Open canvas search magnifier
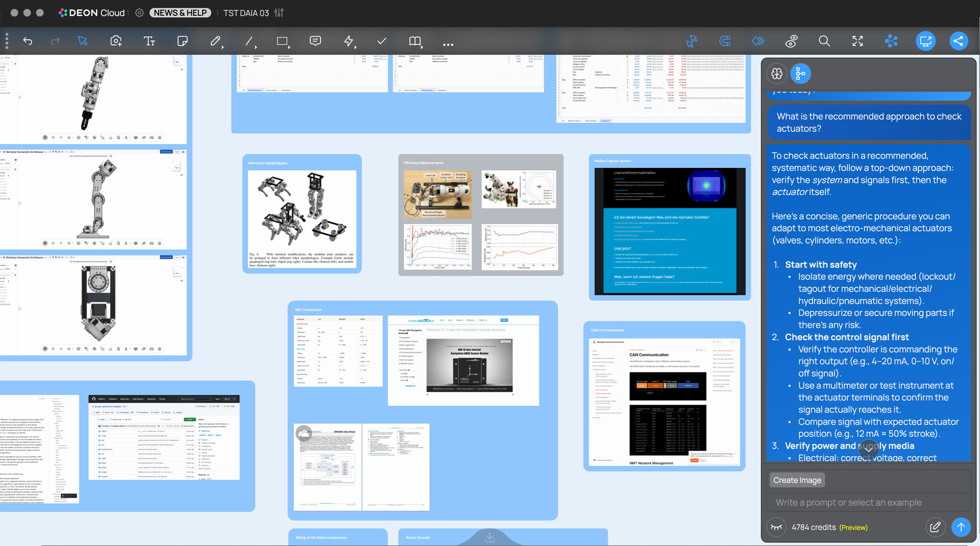980x546 pixels. 824,41
